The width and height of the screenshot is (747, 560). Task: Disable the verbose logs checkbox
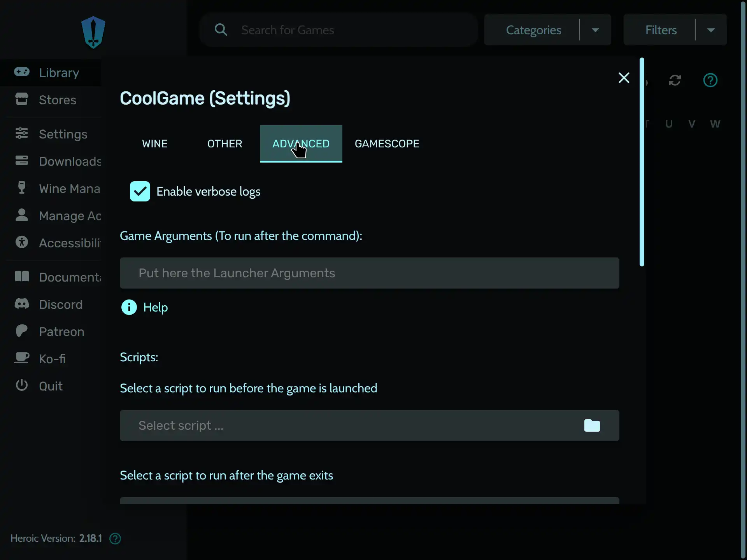click(140, 191)
